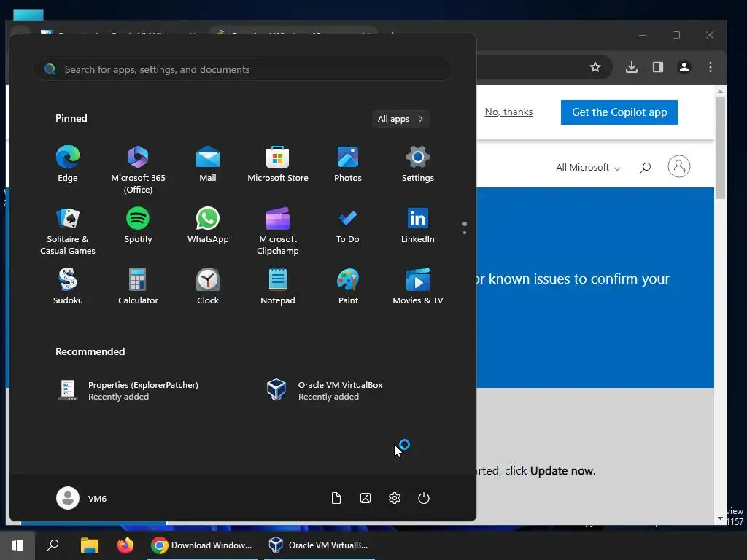Bookmark this page with the star icon
Screen dimensions: 747x560
[595, 67]
